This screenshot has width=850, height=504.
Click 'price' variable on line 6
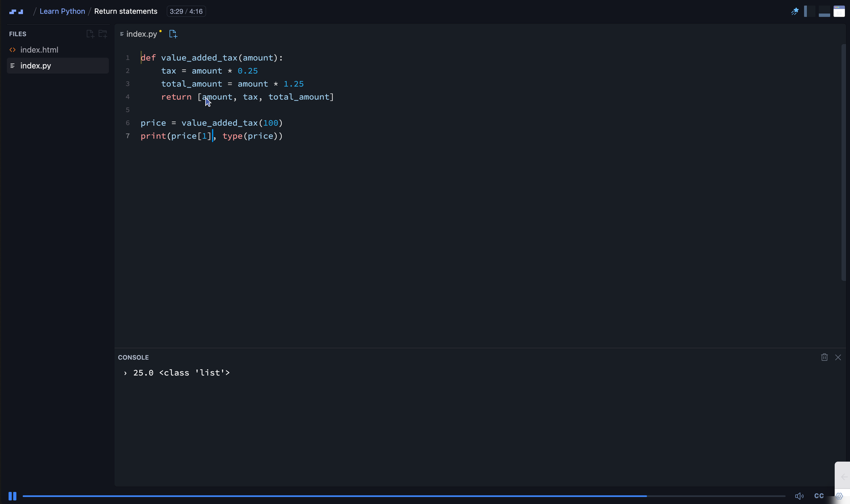tap(153, 123)
